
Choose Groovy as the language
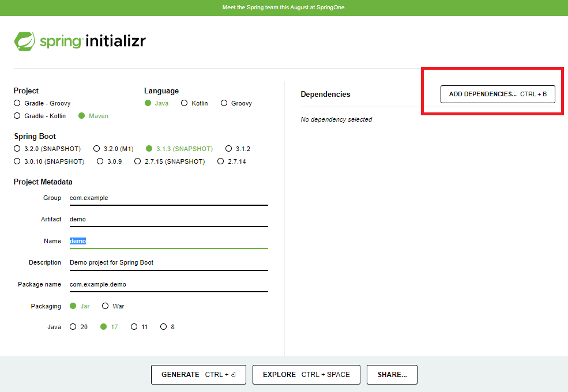(236, 103)
